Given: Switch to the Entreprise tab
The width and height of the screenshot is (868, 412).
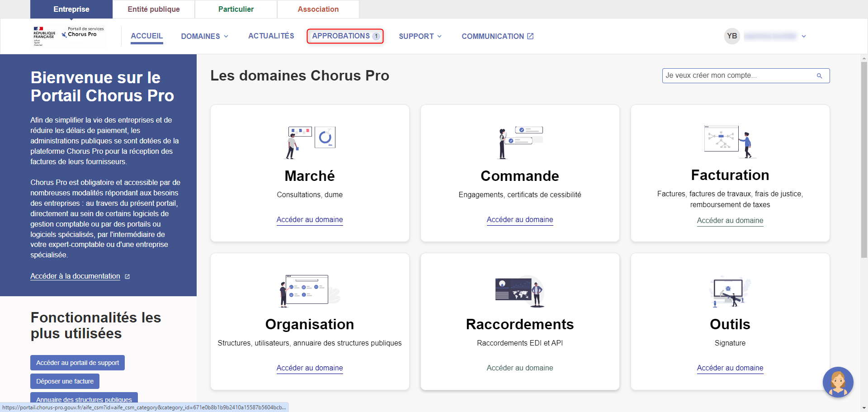Looking at the screenshot, I should 71,9.
